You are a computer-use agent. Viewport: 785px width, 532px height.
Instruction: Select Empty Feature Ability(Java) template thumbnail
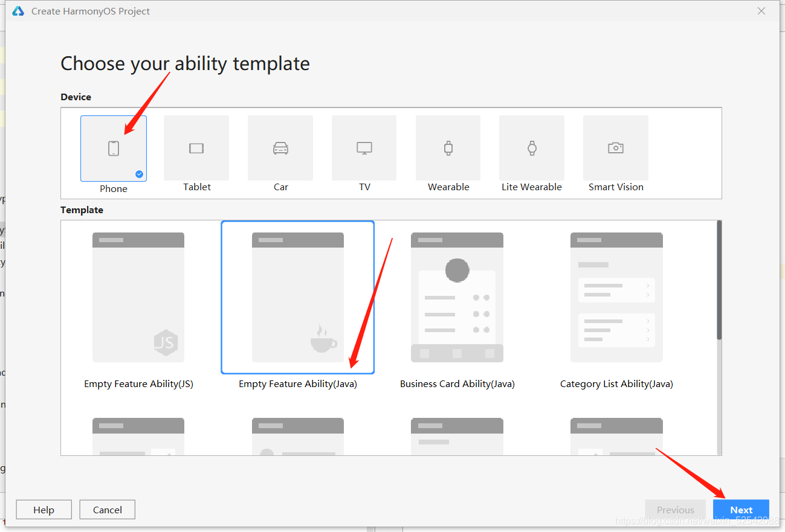tap(298, 298)
